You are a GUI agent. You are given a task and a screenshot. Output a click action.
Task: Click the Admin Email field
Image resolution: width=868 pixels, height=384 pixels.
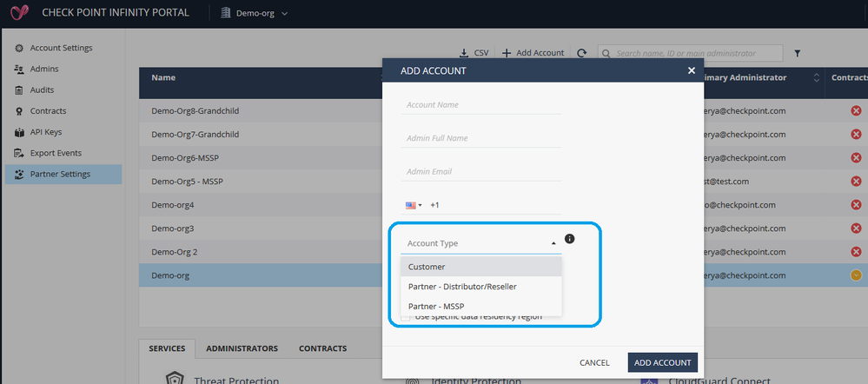tap(481, 171)
